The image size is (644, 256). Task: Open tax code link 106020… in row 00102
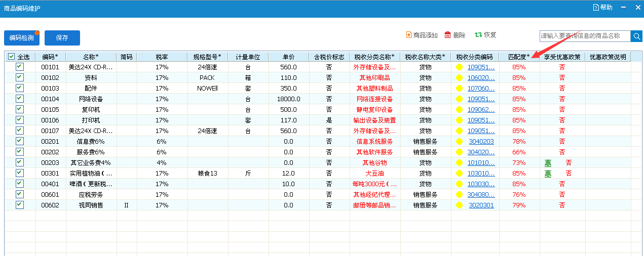coord(481,78)
